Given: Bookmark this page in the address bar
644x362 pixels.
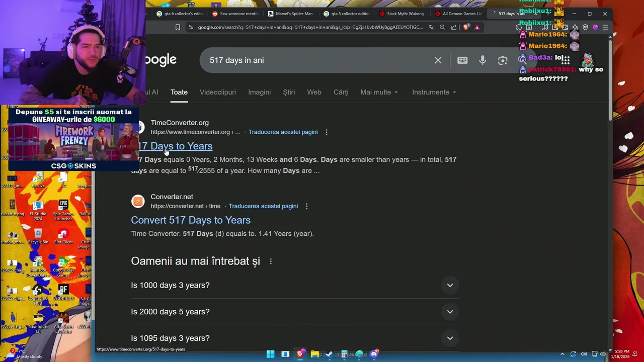Looking at the screenshot, I should 178,27.
